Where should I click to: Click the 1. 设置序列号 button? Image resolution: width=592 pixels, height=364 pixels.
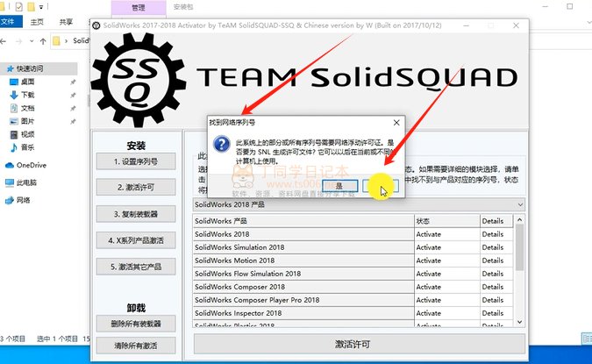coord(136,161)
